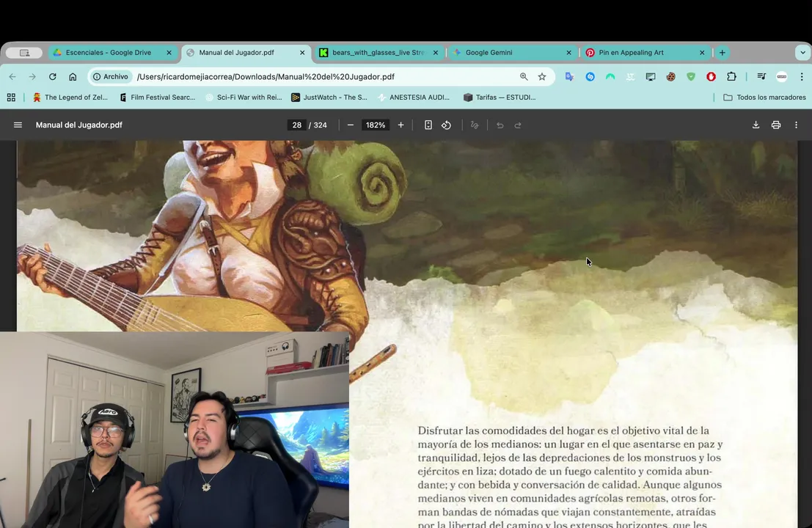Viewport: 812px width, 528px height.
Task: Open Google Translate extension
Action: pos(570,76)
